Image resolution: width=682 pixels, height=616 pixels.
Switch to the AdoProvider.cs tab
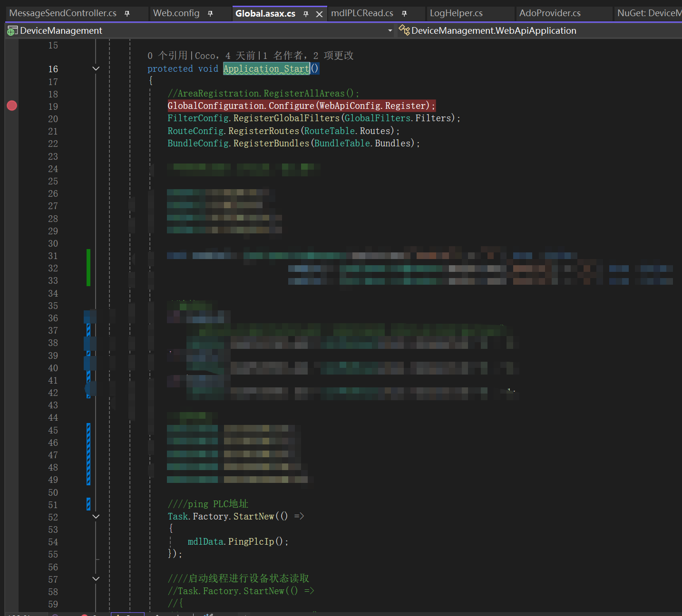click(x=550, y=13)
